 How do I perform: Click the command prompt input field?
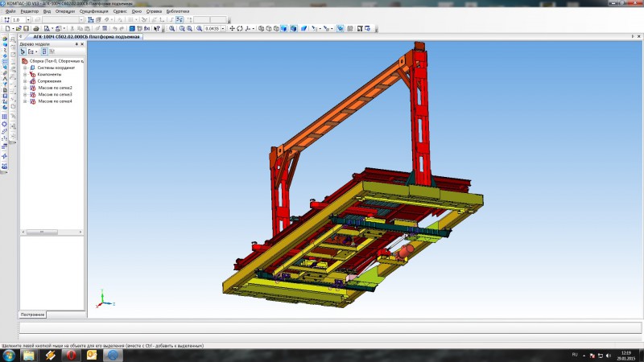point(331,327)
